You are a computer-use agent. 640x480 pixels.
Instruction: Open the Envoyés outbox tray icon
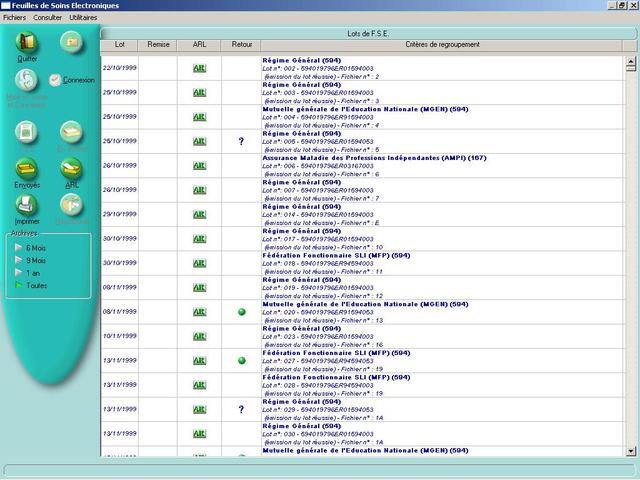pos(27,169)
